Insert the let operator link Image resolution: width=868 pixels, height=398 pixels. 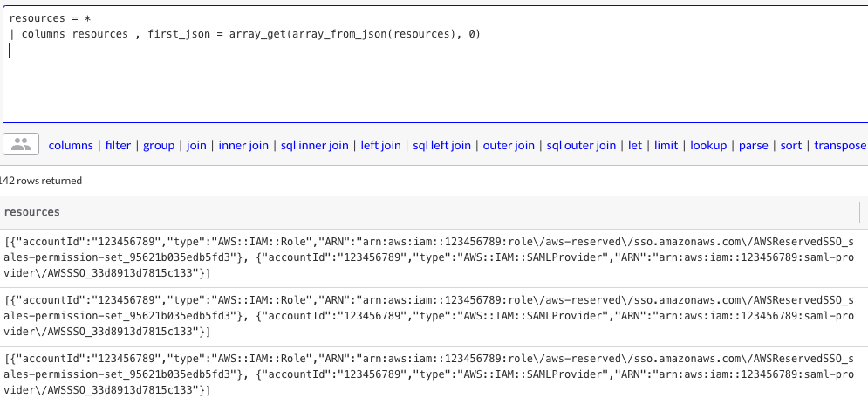pyautogui.click(x=635, y=146)
